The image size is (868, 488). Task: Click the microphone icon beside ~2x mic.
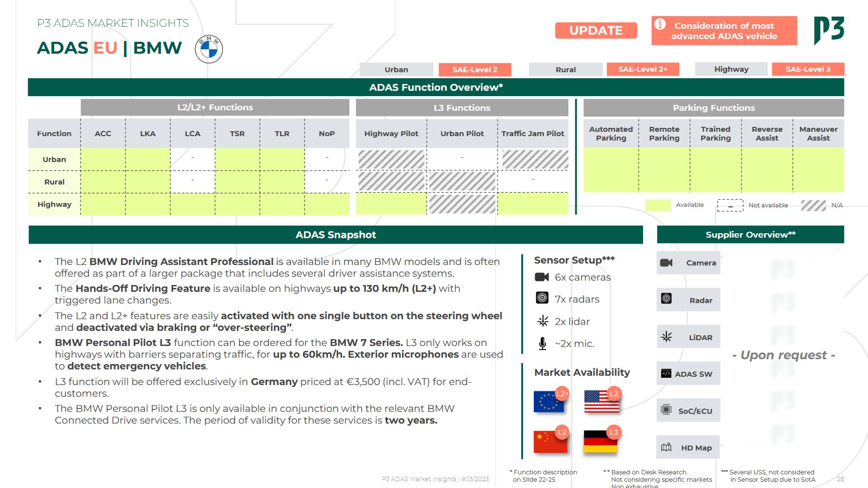click(x=543, y=344)
